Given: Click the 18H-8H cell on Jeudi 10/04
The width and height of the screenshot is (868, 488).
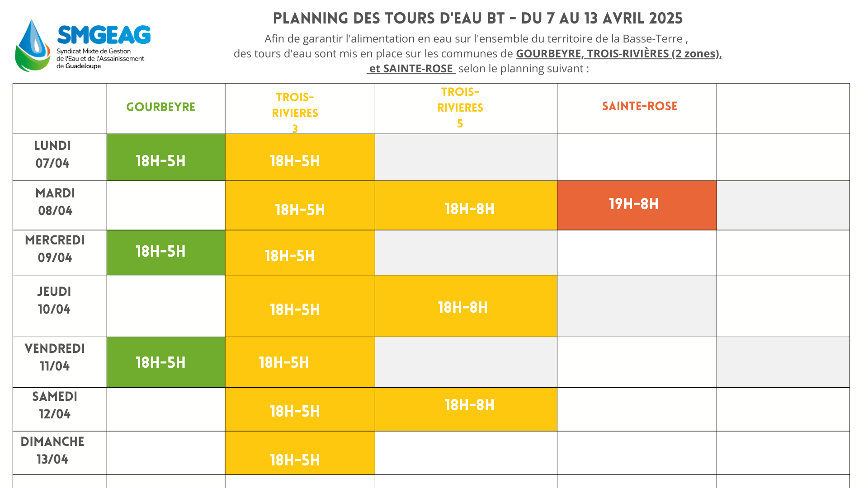Looking at the screenshot, I should click(465, 307).
